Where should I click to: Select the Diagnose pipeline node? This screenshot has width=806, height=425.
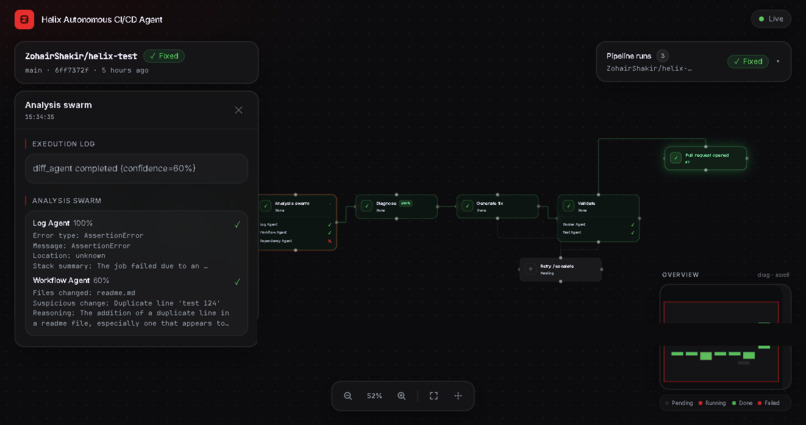[x=396, y=207]
